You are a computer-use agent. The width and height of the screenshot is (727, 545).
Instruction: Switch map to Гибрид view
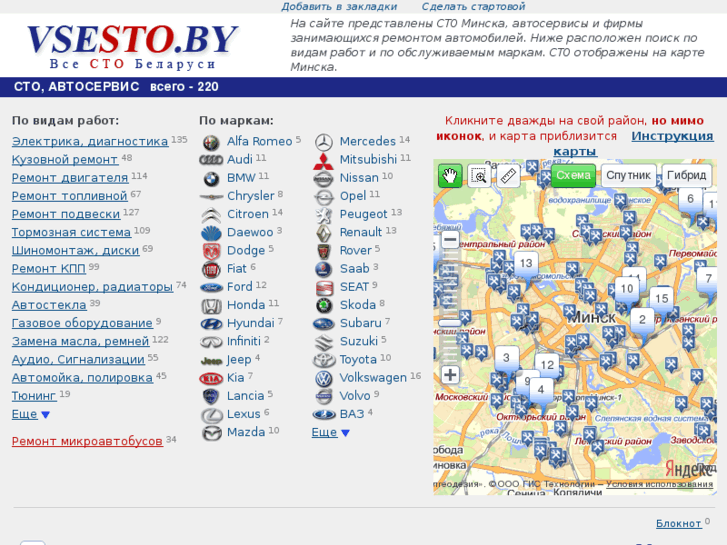coord(686,175)
